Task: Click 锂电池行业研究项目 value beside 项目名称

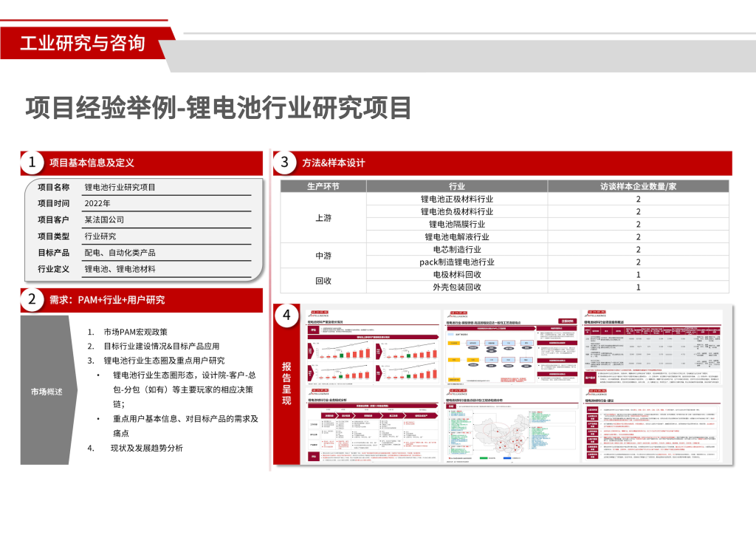Action: coord(120,187)
